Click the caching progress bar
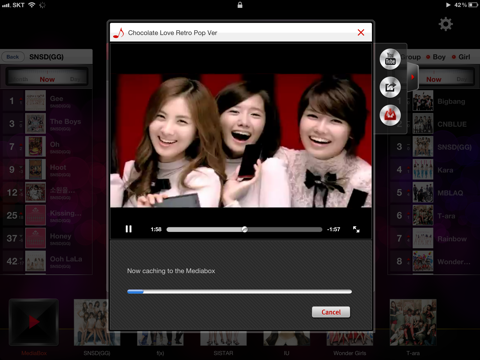Viewport: 480px width, 360px height. pos(239,292)
